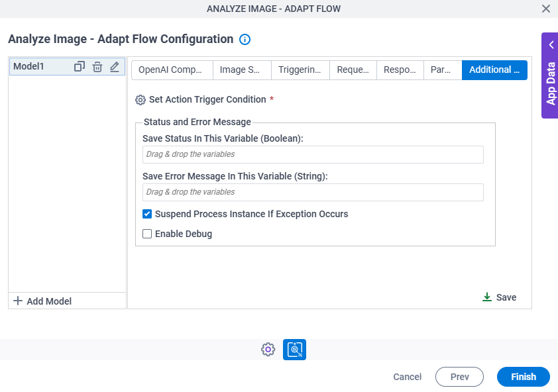Select the blue Adapt Flow icon in bottom bar
Viewport: 558px width, 392px height.
point(294,350)
